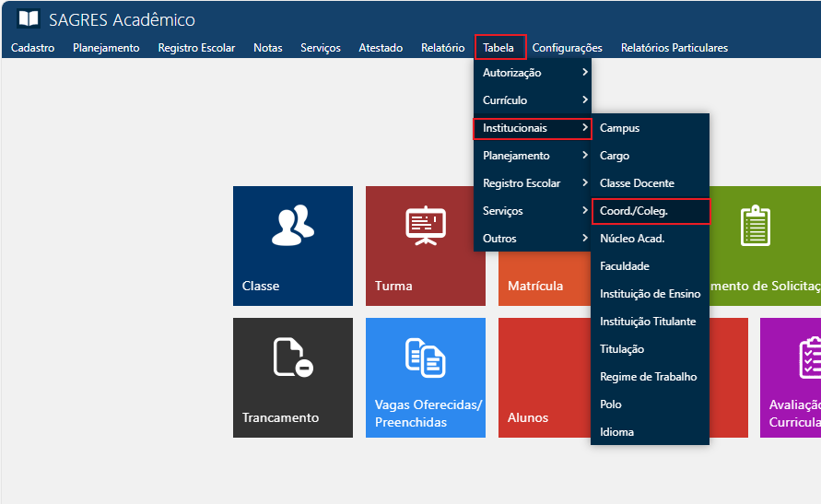Select Instituição de Ensino entry
This screenshot has height=504, width=821.
coord(650,294)
